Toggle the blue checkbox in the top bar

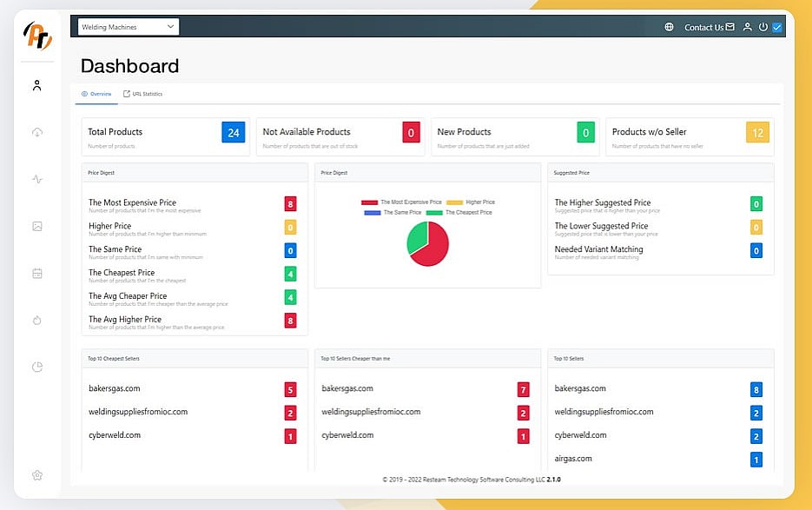click(x=777, y=27)
